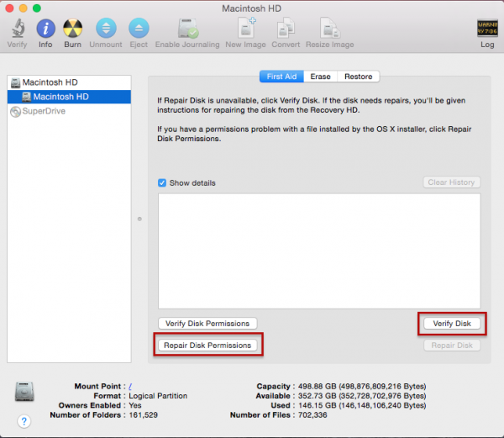Switch to the Erase tab

click(321, 77)
